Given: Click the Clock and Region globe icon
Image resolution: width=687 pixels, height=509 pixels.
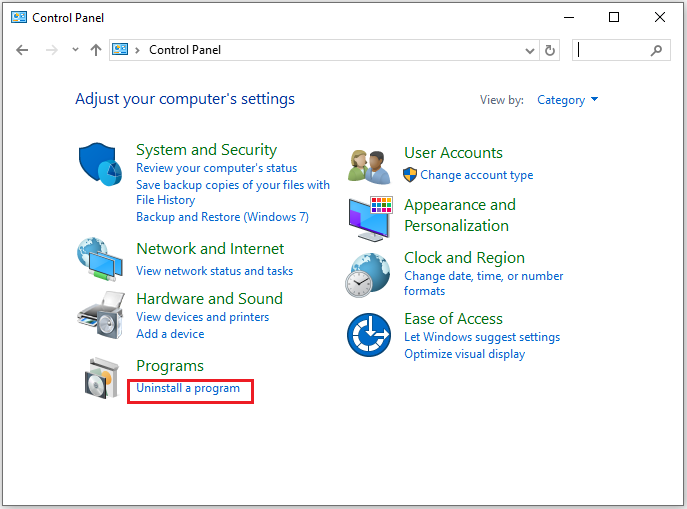Looking at the screenshot, I should pos(368,275).
